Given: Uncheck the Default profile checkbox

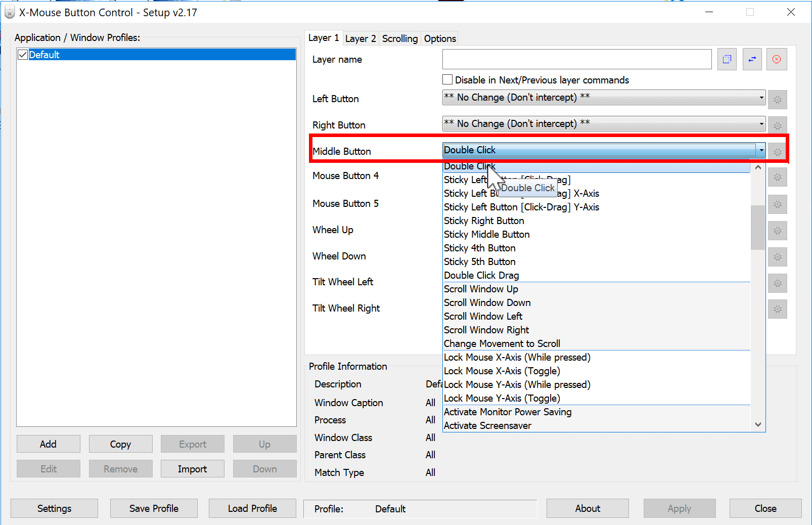Looking at the screenshot, I should (x=22, y=54).
